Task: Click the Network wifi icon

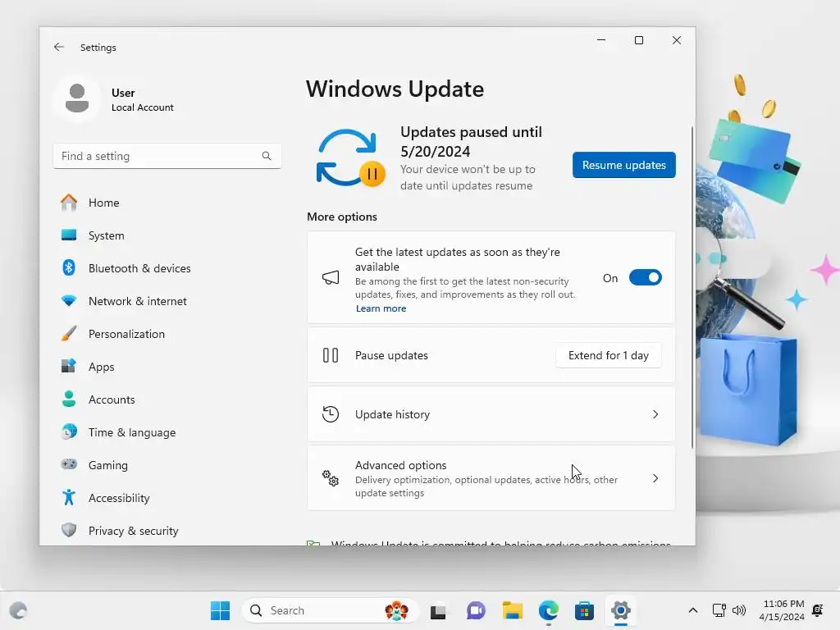Action: (x=69, y=300)
